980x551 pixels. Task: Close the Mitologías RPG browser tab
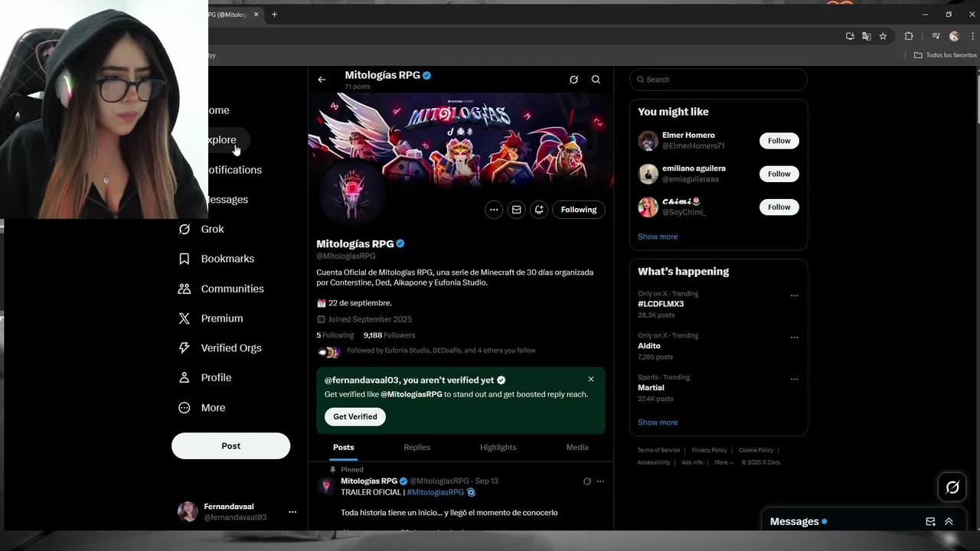pyautogui.click(x=256, y=15)
